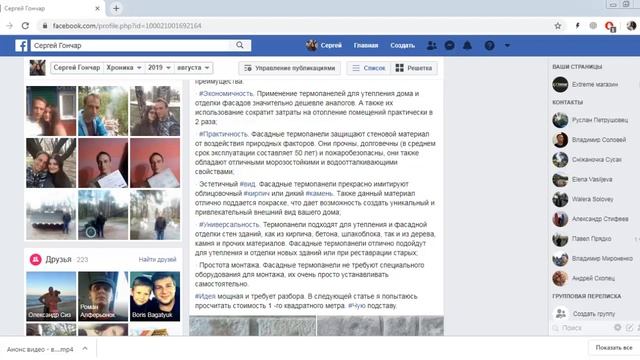Open Сергей profile link in top bar

tap(324, 45)
